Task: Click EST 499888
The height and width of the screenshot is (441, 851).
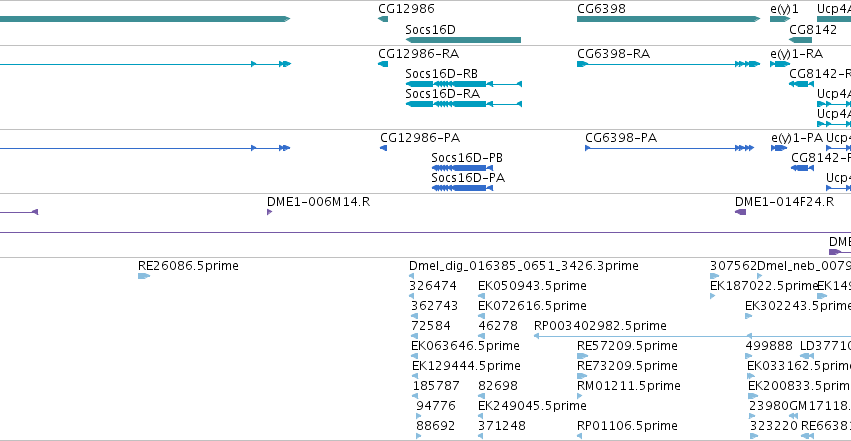Action: click(x=749, y=356)
